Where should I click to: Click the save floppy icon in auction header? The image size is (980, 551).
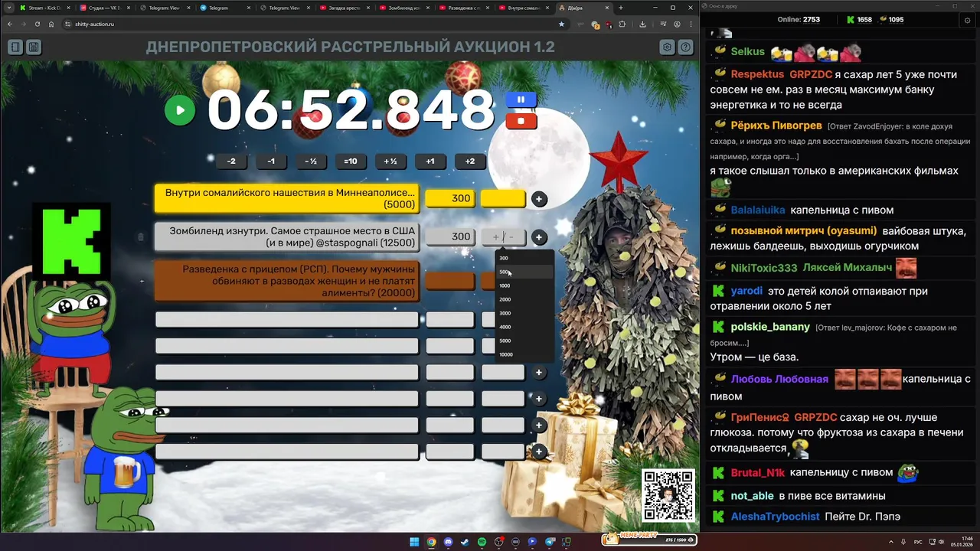click(x=34, y=47)
